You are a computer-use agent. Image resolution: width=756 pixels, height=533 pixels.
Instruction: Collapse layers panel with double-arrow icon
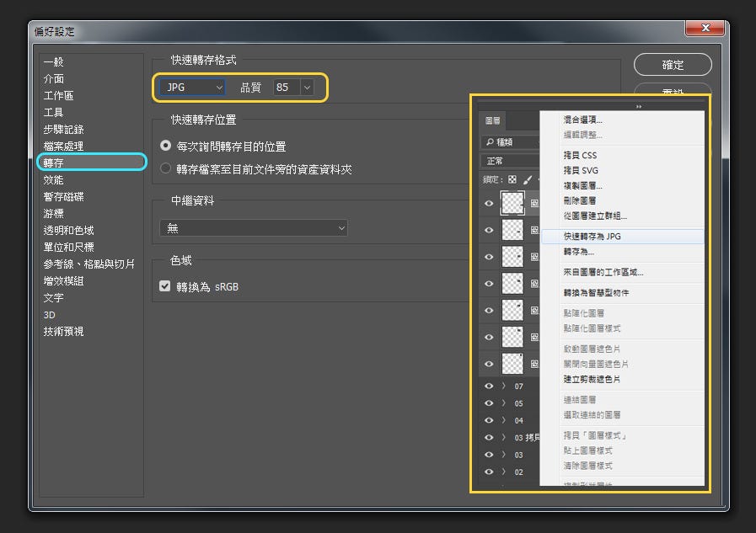coord(639,106)
